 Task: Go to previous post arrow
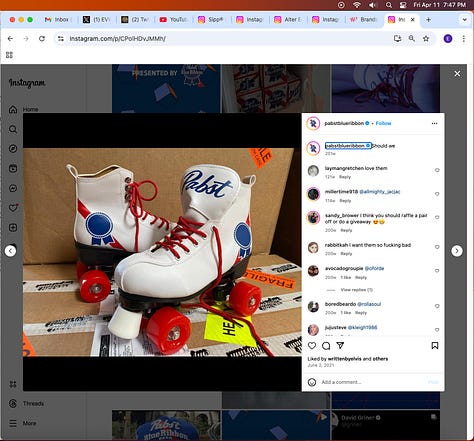(x=10, y=251)
